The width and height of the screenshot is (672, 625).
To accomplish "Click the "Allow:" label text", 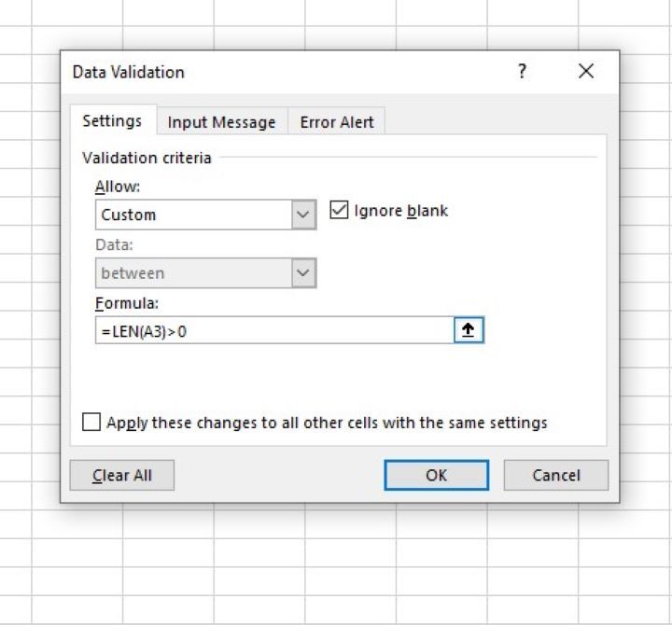I will 118,187.
